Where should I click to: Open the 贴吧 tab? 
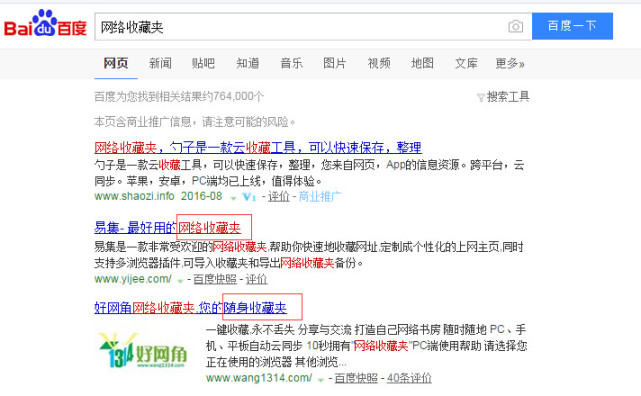[x=203, y=63]
